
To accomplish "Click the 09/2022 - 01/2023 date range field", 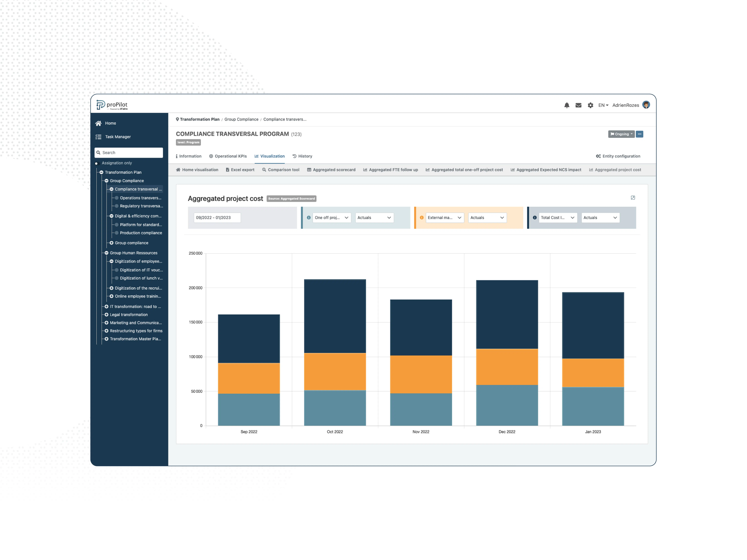I will (217, 218).
